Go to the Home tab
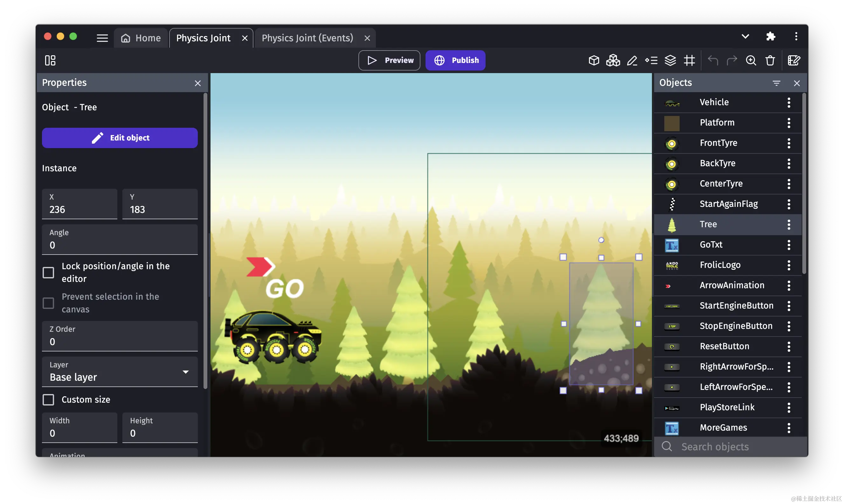The width and height of the screenshot is (844, 504). [141, 38]
